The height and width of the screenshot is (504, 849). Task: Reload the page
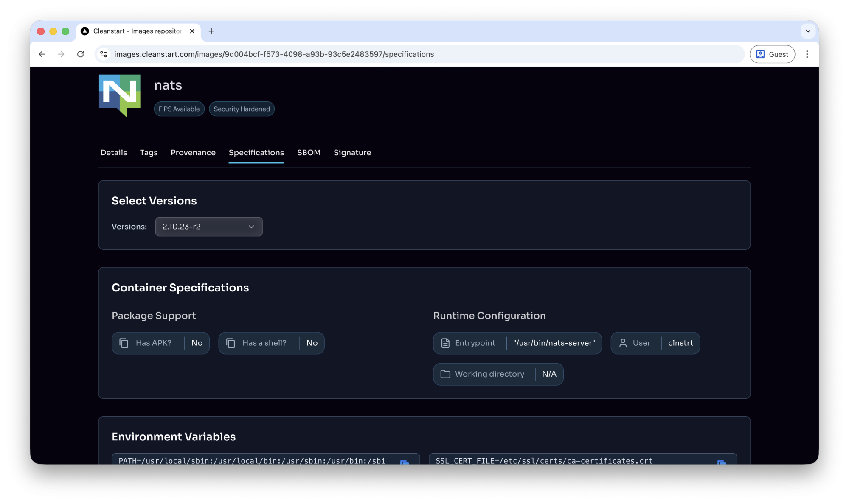[81, 54]
